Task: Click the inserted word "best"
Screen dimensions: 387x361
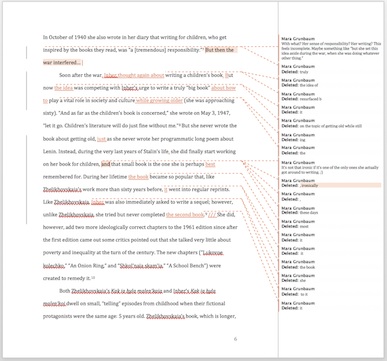Action: 210,164
